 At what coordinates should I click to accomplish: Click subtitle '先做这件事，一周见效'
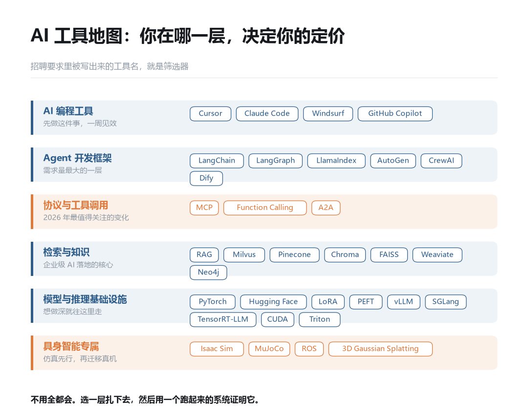(80, 124)
